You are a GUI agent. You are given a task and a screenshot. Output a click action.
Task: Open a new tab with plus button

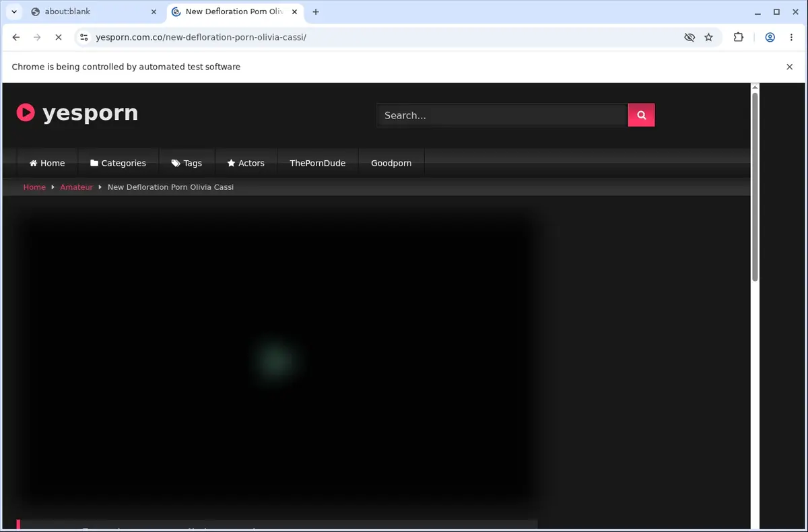pos(316,11)
